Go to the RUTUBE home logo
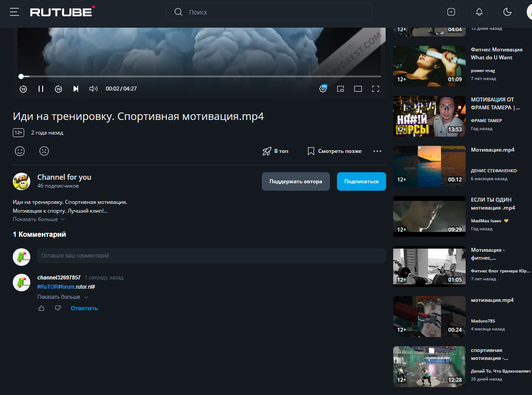This screenshot has height=395, width=532. (x=62, y=11)
